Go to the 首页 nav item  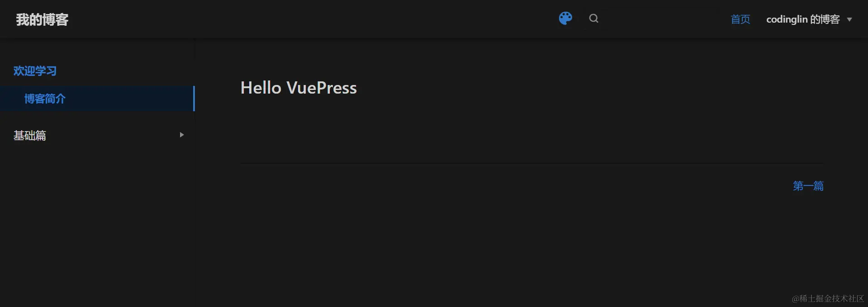tap(740, 19)
